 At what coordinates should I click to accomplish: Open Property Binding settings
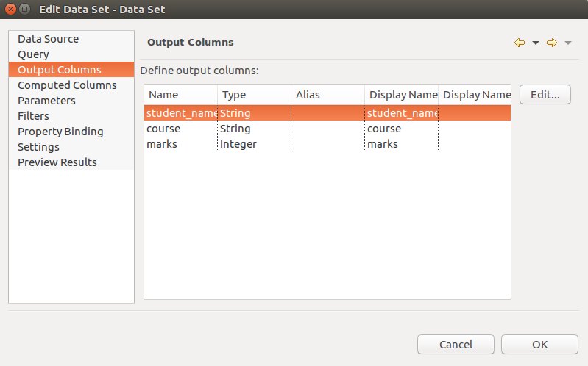[60, 132]
